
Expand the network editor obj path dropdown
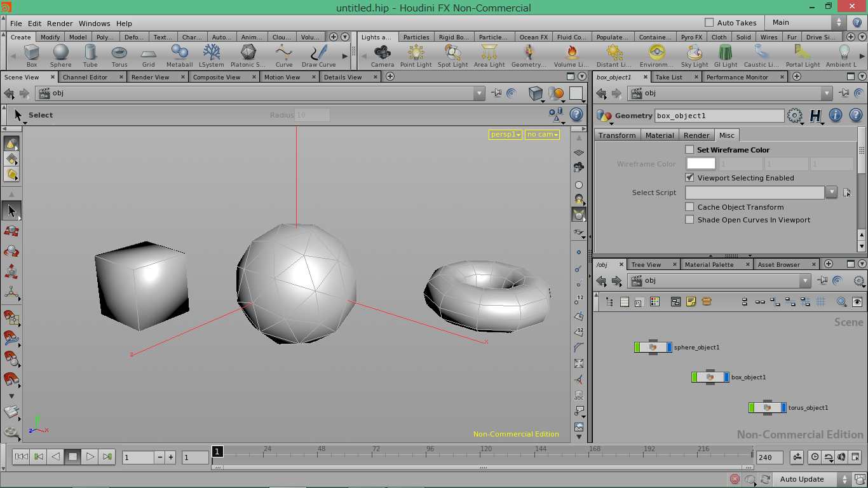click(805, 281)
